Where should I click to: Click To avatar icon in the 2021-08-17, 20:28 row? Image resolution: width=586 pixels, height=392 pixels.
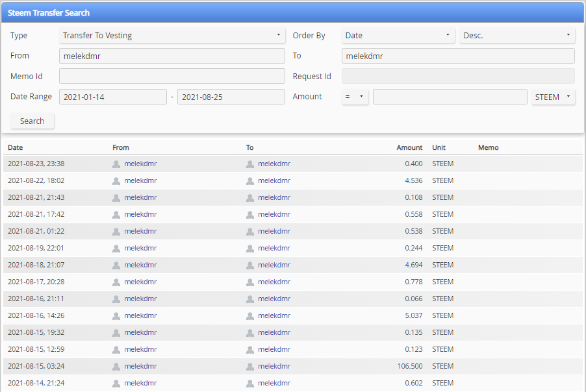[250, 282]
